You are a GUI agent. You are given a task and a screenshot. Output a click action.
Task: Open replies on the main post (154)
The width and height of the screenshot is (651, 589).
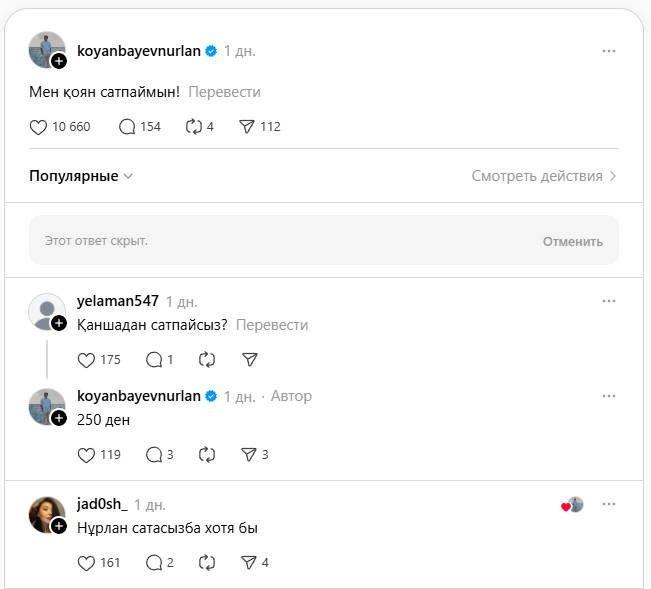(127, 127)
